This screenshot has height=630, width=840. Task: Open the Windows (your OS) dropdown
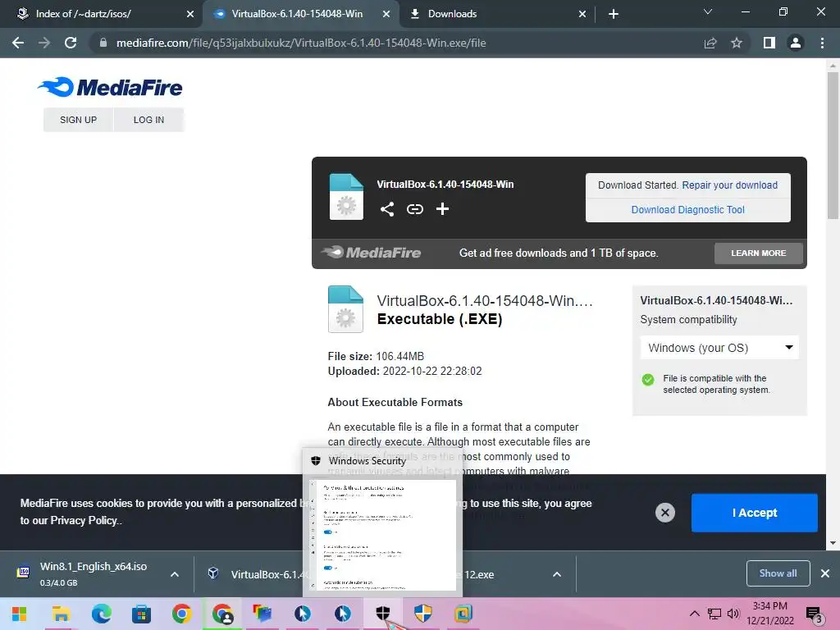coord(719,348)
